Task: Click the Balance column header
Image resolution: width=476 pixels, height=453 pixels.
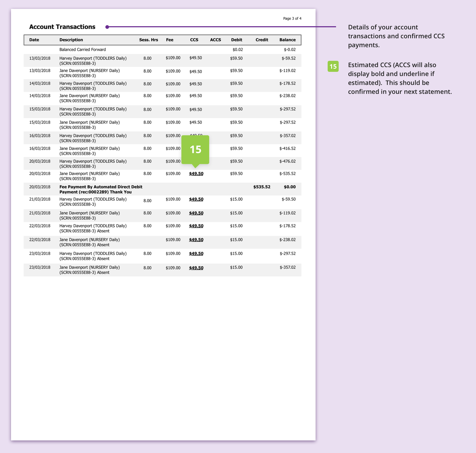Action: tap(287, 40)
